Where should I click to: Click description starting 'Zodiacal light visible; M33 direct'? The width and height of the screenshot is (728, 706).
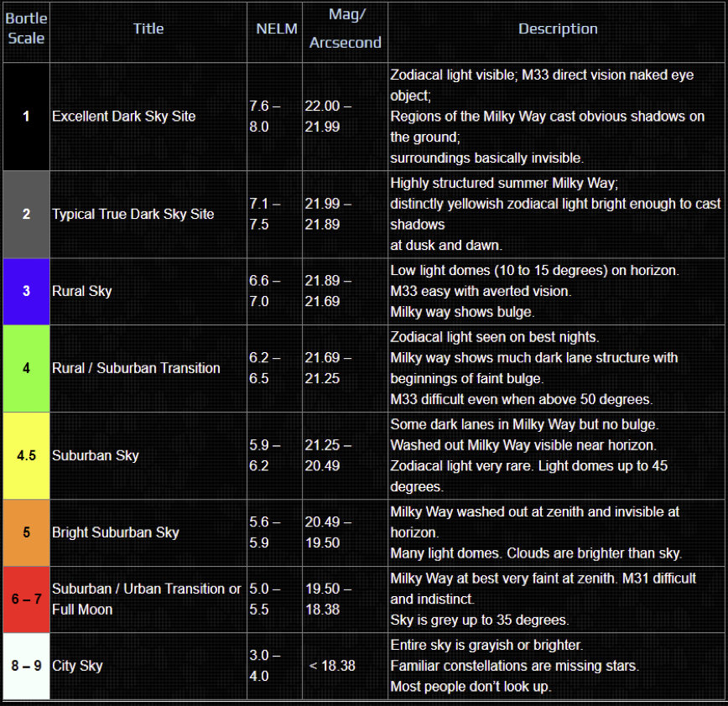[x=548, y=116]
